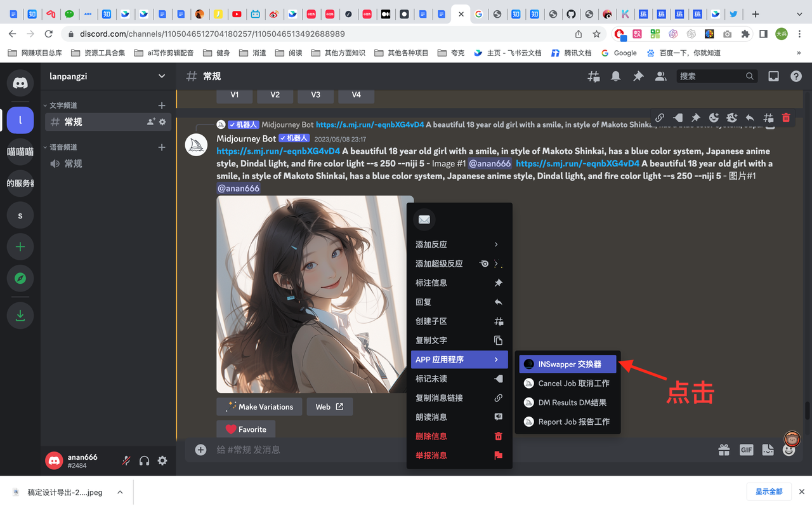Add a server with plus icon
Viewport: 812px width, 508px height.
(20, 247)
